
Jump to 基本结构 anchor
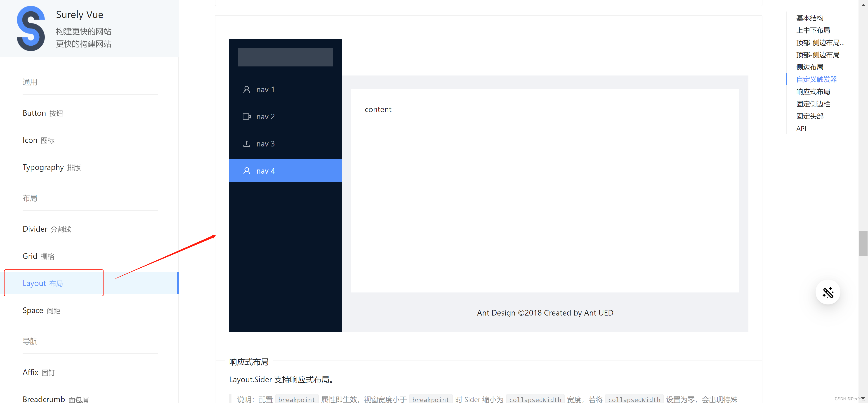(809, 18)
